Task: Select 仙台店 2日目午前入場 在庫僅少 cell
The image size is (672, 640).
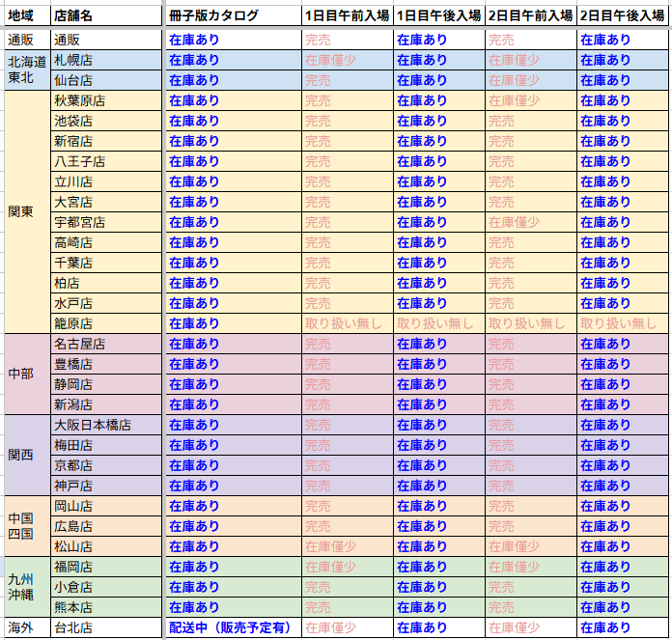Action: click(x=531, y=80)
